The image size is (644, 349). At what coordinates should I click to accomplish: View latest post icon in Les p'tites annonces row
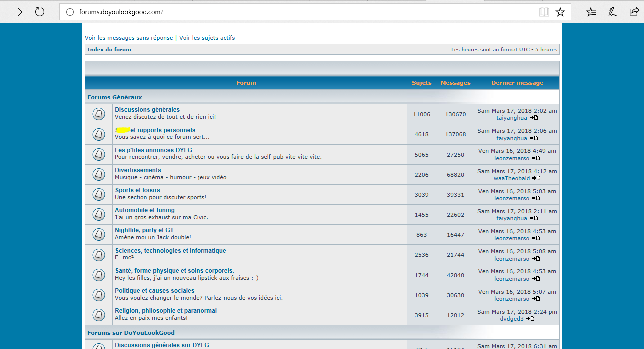[x=536, y=158]
